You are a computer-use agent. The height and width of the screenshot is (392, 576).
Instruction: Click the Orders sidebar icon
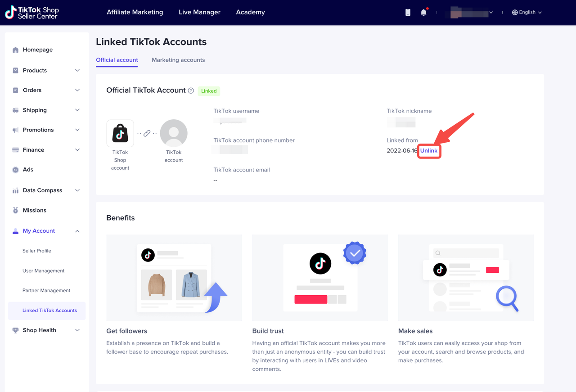coord(16,90)
